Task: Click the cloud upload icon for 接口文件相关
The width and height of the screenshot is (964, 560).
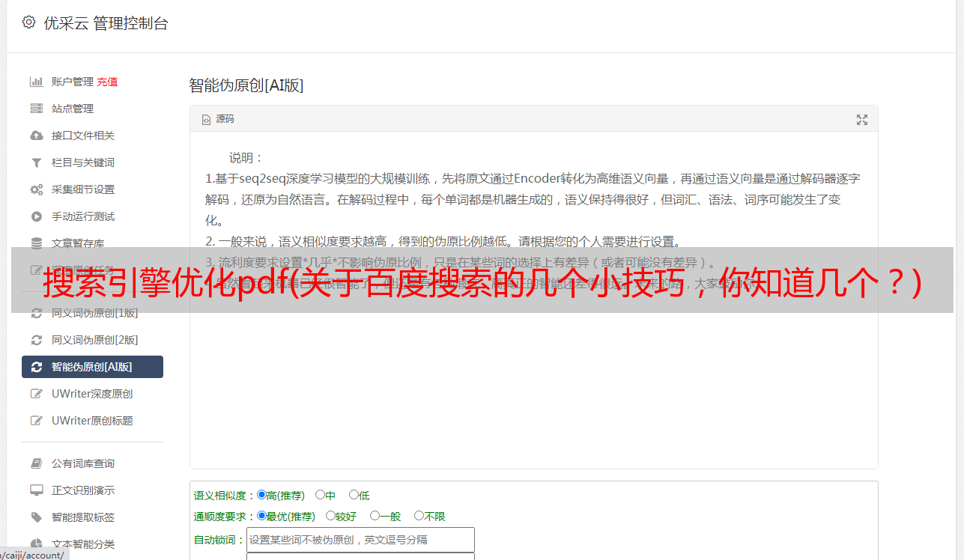Action: (36, 136)
